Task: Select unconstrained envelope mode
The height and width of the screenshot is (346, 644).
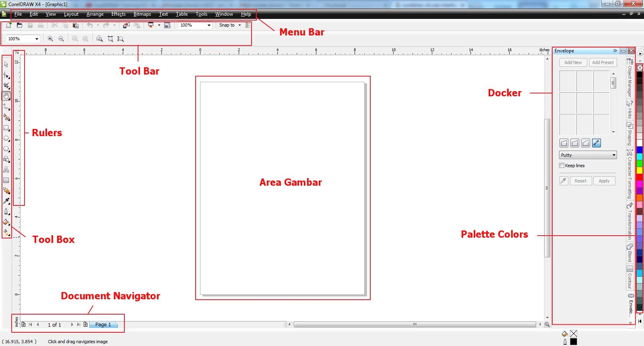Action: click(597, 143)
